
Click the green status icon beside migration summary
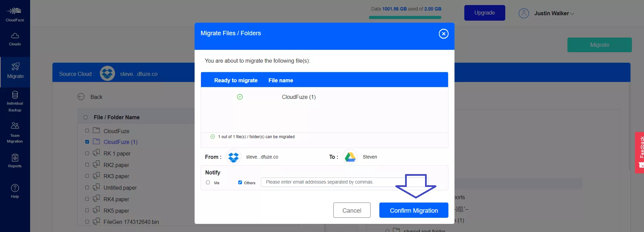(213, 137)
